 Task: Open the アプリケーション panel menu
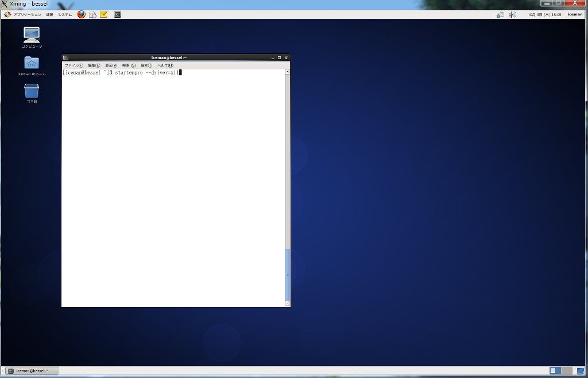(23, 14)
